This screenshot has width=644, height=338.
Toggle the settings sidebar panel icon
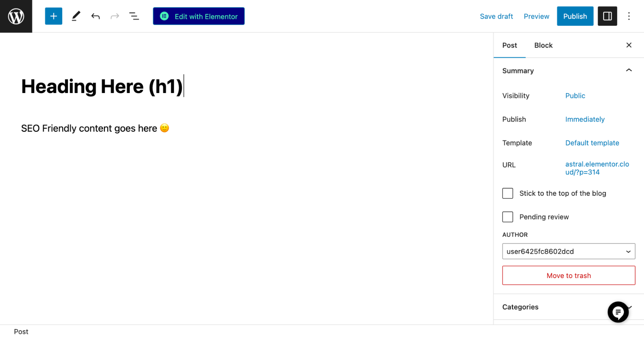click(607, 16)
